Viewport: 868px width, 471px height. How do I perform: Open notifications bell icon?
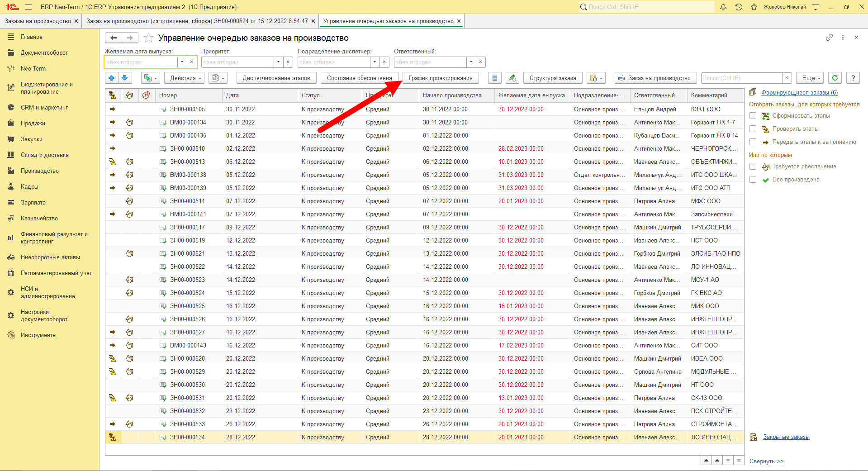pyautogui.click(x=723, y=7)
